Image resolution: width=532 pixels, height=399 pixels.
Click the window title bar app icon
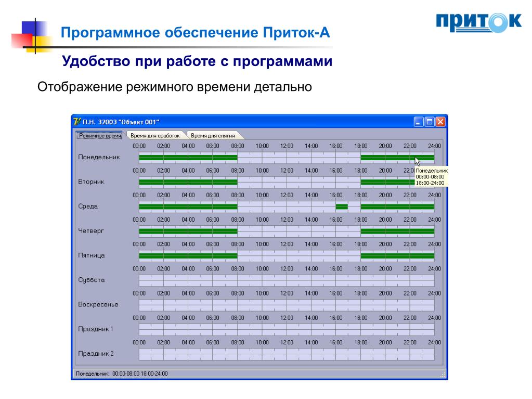pos(77,121)
